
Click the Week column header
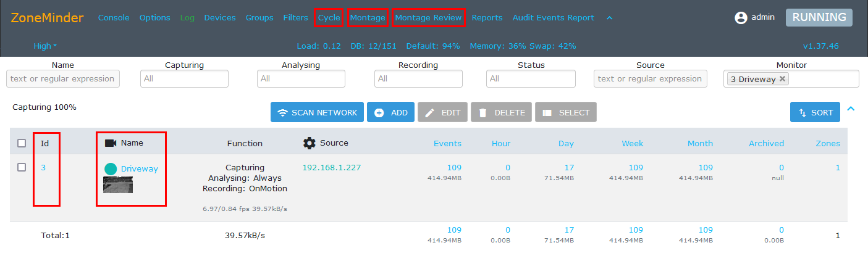[633, 143]
